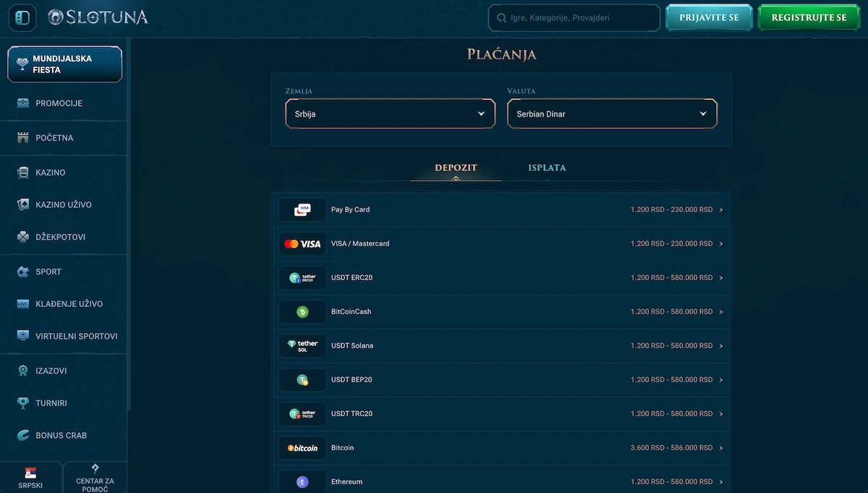Expand the BitCoinCash row arrow
Screen dimensions: 868x493
tap(721, 312)
